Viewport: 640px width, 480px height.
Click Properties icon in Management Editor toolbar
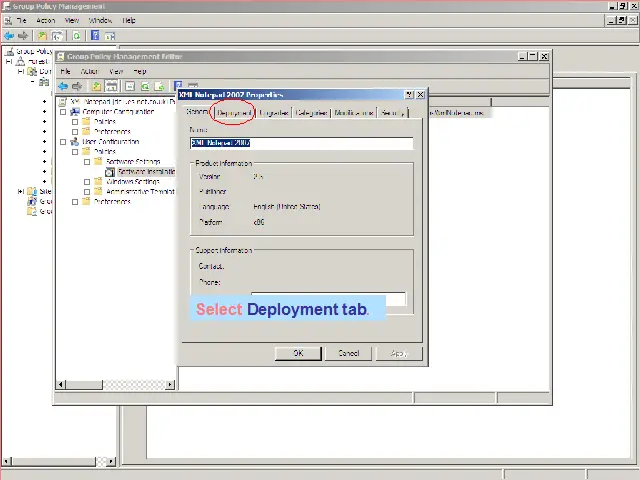point(130,86)
